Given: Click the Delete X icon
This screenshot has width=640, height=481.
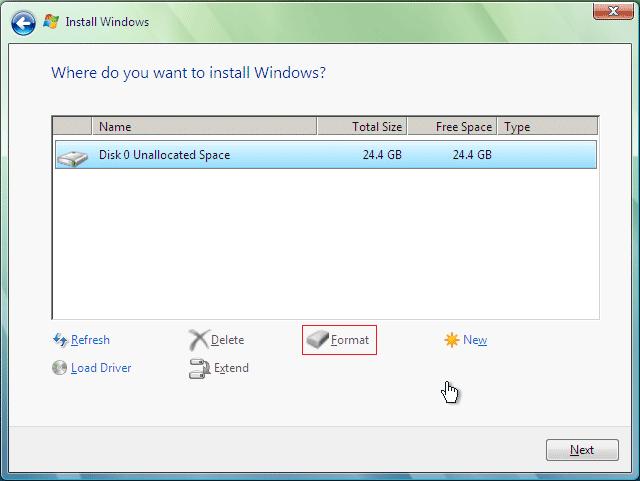Looking at the screenshot, I should click(x=199, y=340).
